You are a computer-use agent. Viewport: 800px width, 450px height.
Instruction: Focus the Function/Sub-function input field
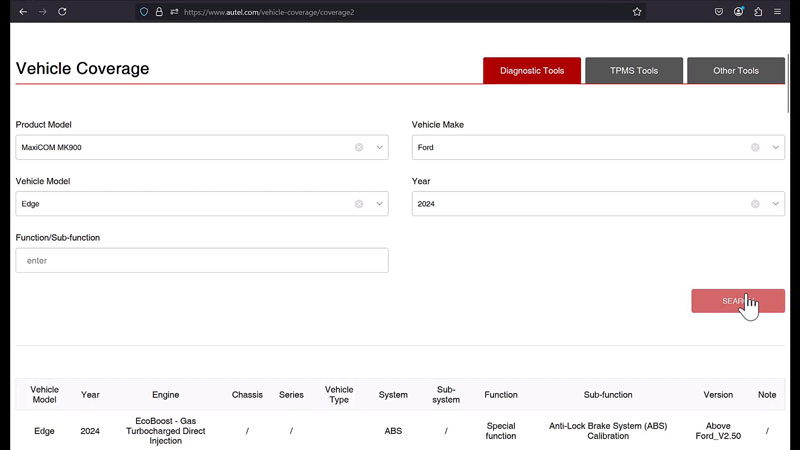tap(202, 261)
